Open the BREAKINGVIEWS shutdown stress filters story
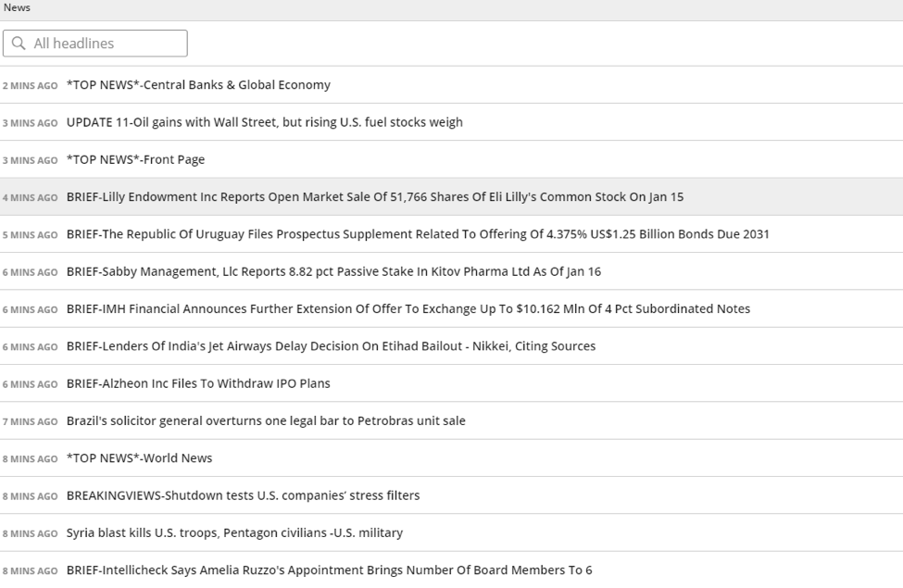The image size is (903, 588). tap(243, 495)
